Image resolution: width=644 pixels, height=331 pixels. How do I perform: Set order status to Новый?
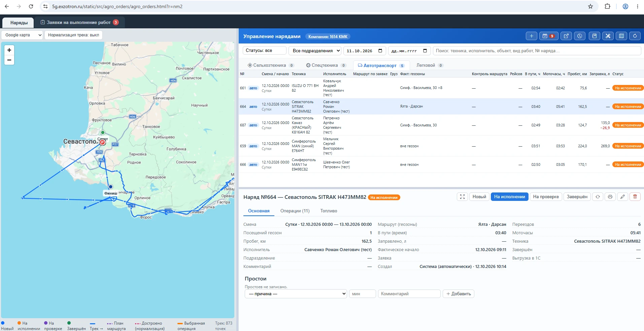pyautogui.click(x=479, y=197)
